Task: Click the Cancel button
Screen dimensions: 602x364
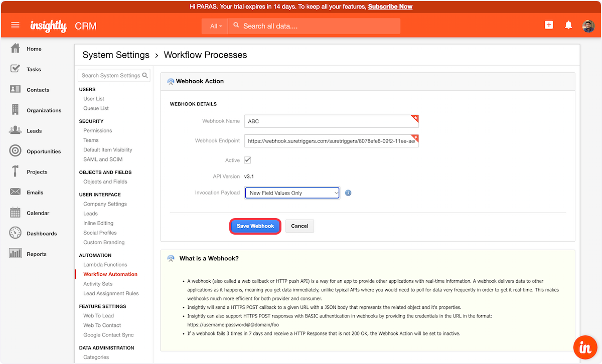Action: click(299, 226)
